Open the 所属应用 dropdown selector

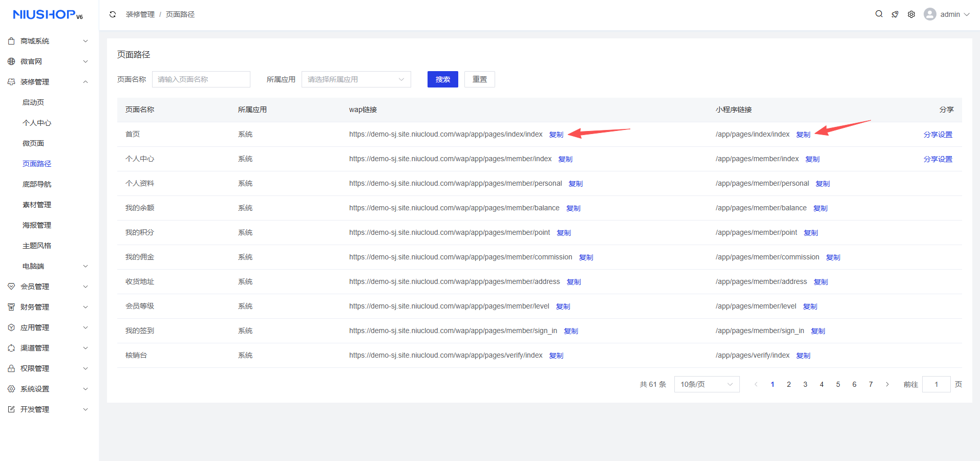click(356, 79)
